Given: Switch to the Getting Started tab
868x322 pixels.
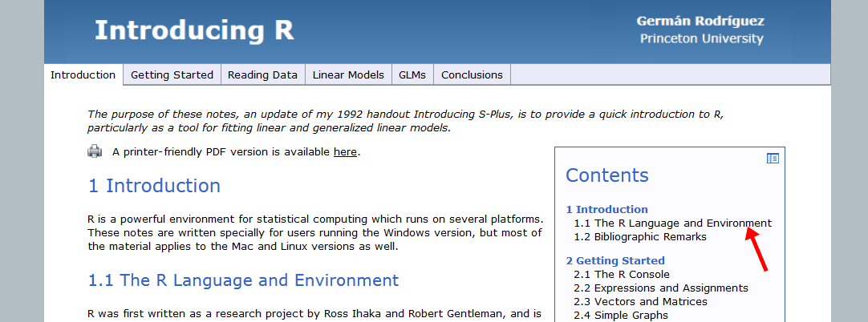Looking at the screenshot, I should (172, 75).
